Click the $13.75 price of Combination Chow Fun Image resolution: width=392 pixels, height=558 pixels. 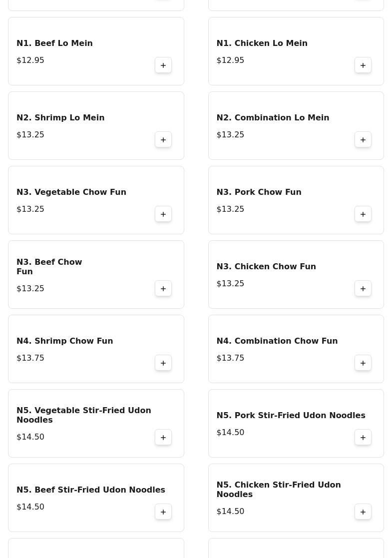(x=230, y=358)
